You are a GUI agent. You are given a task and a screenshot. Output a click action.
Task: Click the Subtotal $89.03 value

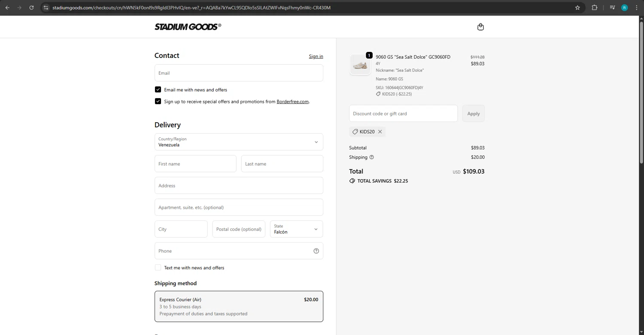point(477,148)
